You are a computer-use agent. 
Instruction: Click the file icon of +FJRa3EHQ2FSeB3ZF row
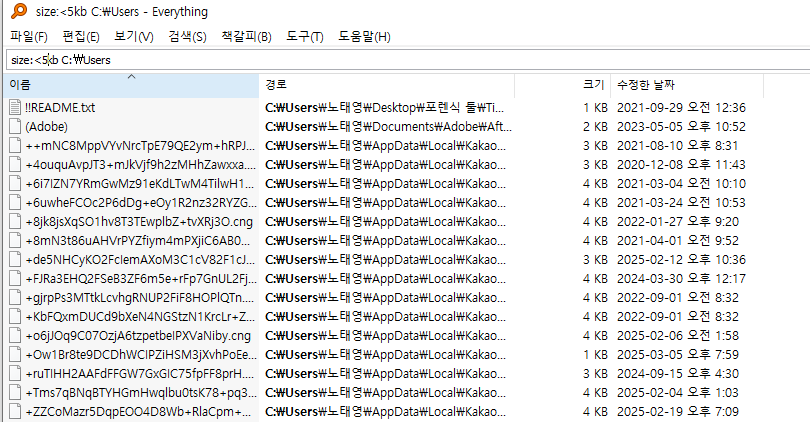coord(15,278)
